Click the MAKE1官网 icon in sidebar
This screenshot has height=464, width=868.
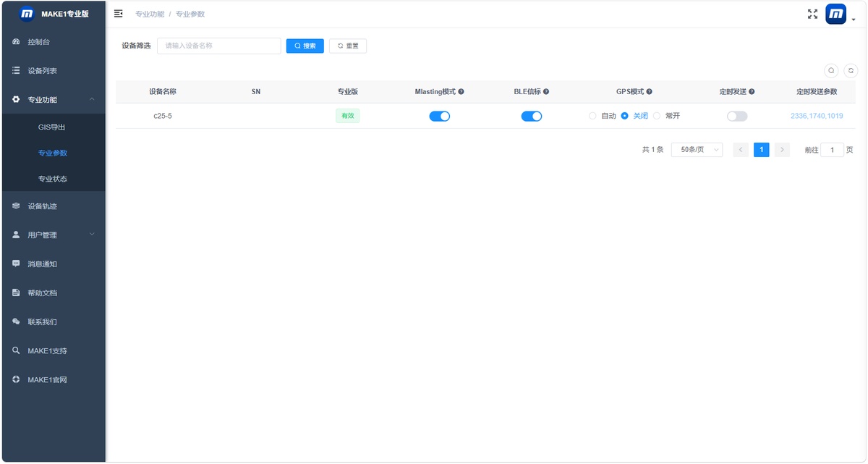coord(16,380)
